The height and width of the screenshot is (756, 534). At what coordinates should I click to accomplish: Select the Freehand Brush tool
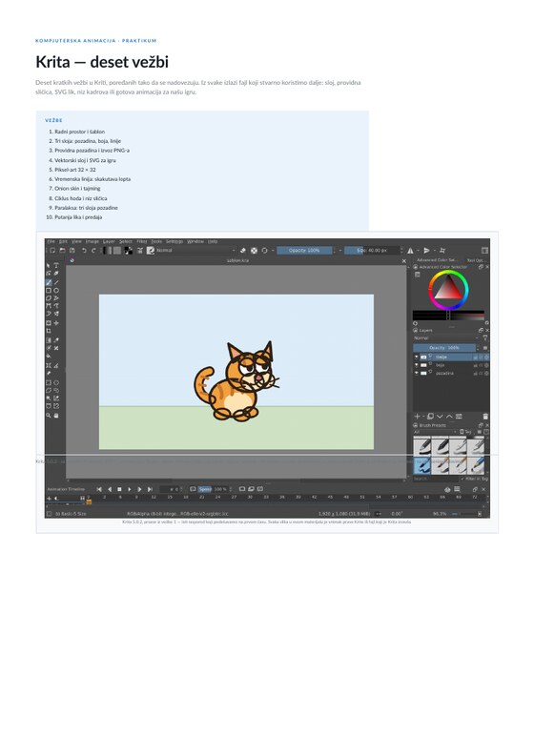pyautogui.click(x=49, y=282)
